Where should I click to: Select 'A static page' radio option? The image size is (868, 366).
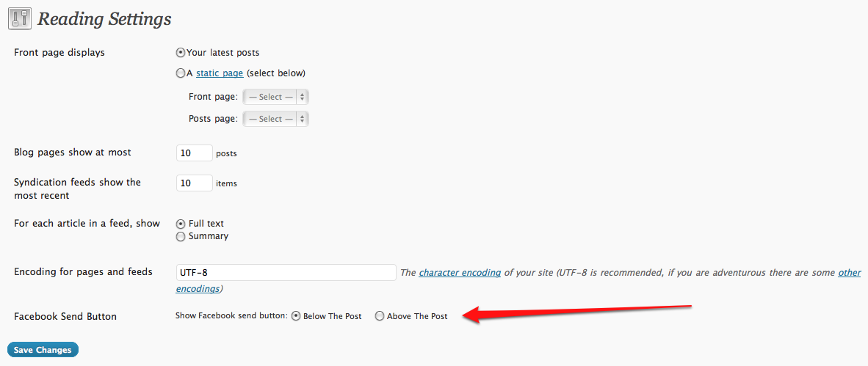pyautogui.click(x=181, y=73)
